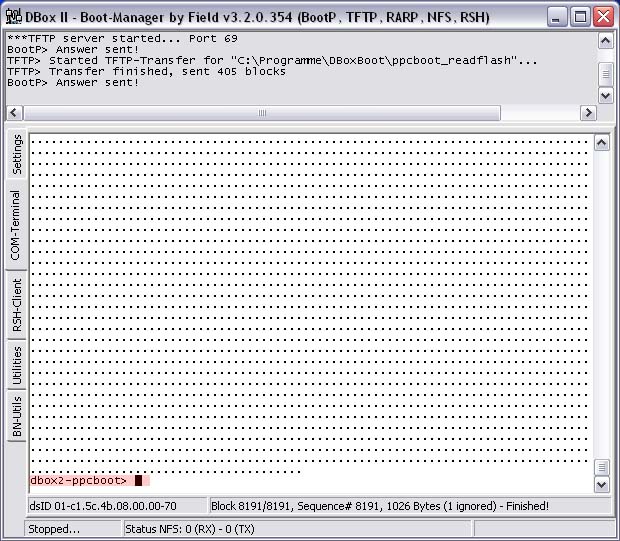This screenshot has height=541, width=620.
Task: Close the Boot-Manager window
Action: pyautogui.click(x=603, y=17)
